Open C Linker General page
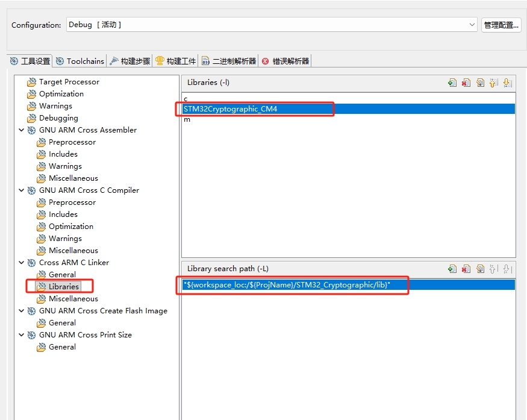The width and height of the screenshot is (527, 420). point(62,275)
